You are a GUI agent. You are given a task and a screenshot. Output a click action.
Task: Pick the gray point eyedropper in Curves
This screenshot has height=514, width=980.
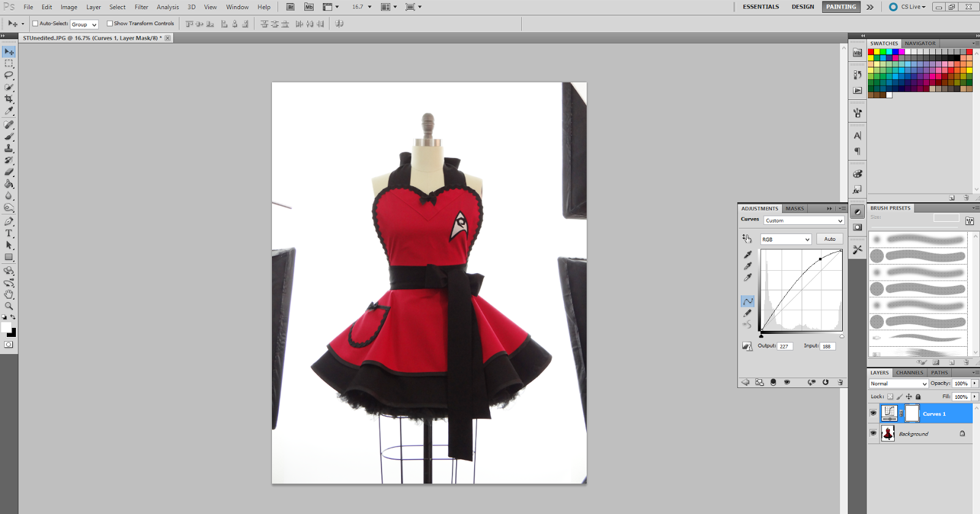click(747, 266)
